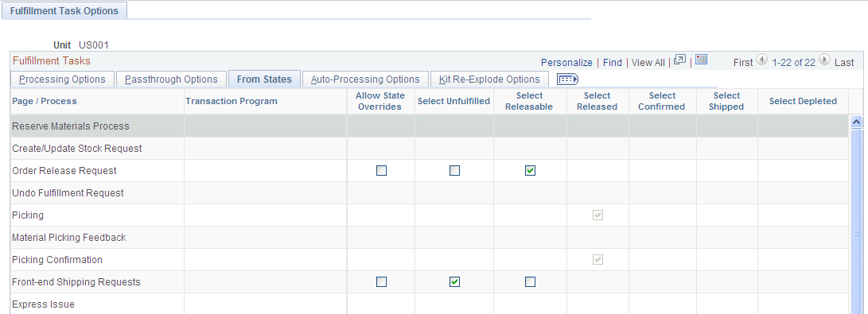Viewport: 868px width, 314px height.
Task: Select Picking row label
Action: click(28, 215)
